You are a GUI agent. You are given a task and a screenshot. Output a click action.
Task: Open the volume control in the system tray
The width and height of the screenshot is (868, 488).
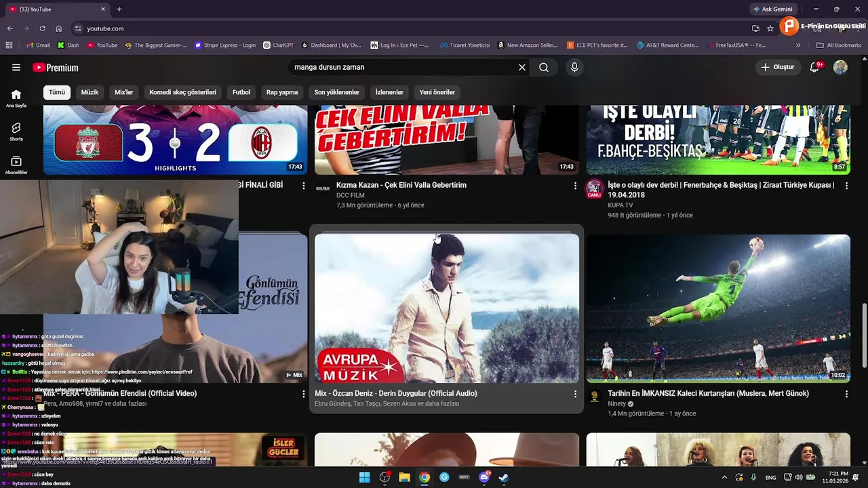[x=798, y=477]
